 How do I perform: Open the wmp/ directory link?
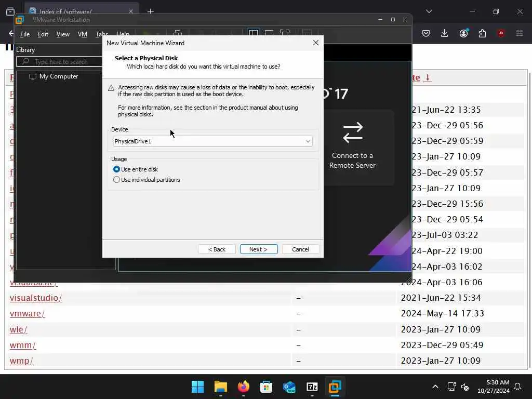[21, 361]
